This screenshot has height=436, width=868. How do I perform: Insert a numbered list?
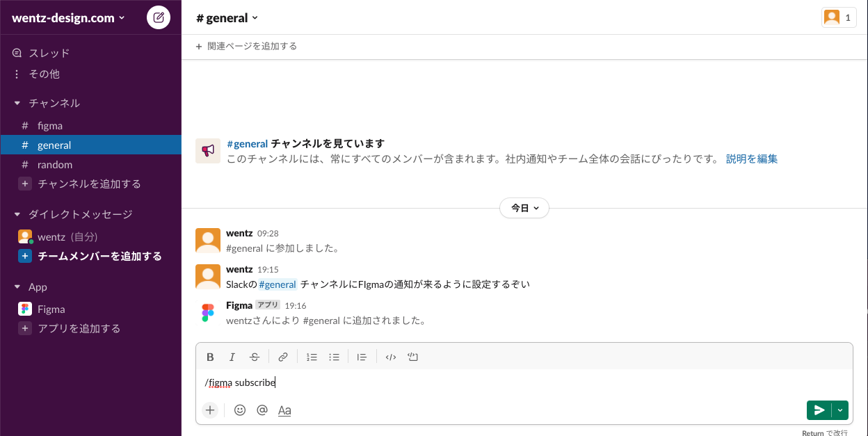coord(312,357)
